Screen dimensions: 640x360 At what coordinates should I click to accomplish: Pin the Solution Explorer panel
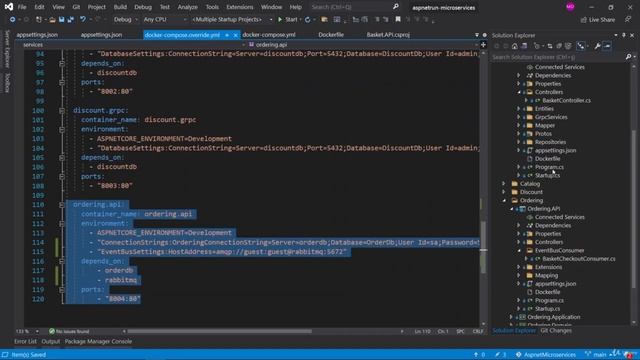click(x=624, y=36)
